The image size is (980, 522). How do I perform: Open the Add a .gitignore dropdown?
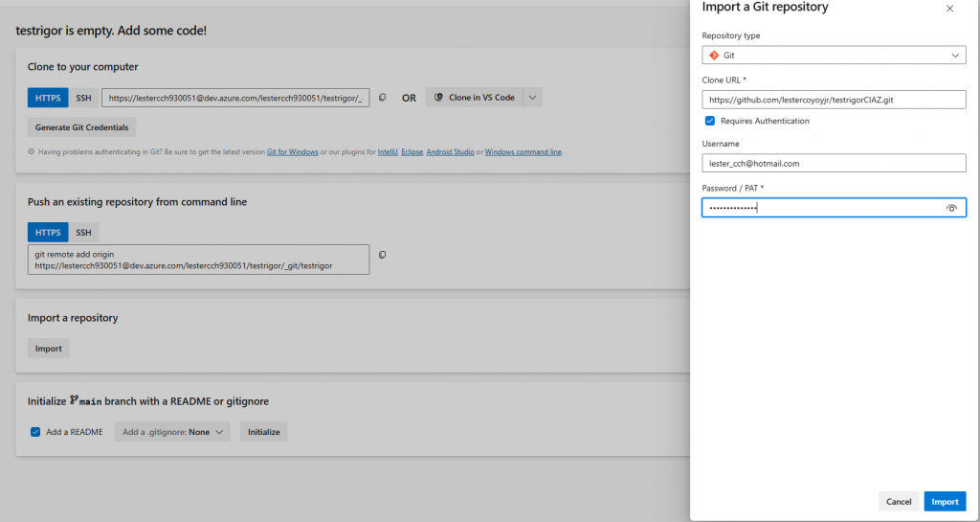pos(172,432)
